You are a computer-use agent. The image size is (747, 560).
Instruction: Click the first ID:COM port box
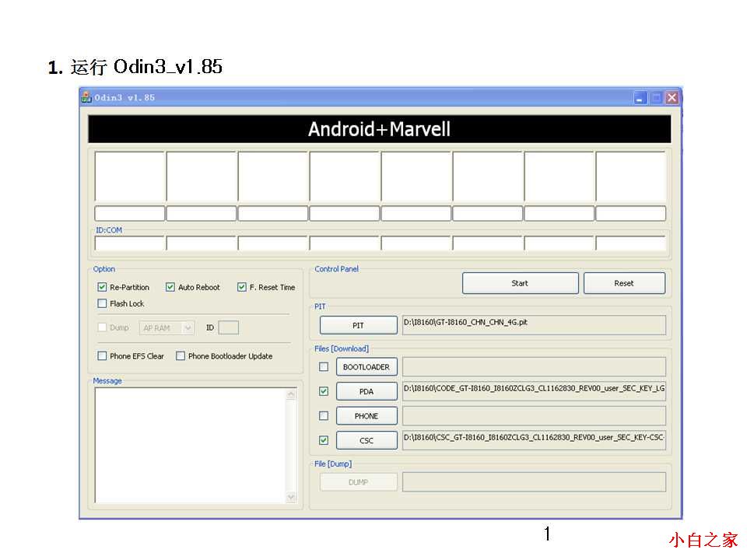tap(130, 243)
